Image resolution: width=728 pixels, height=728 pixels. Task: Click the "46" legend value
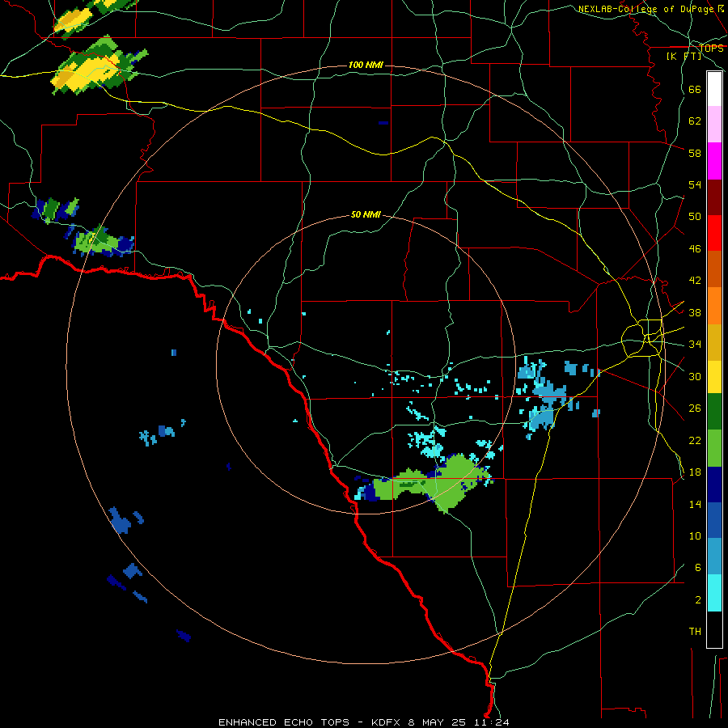[x=695, y=249]
